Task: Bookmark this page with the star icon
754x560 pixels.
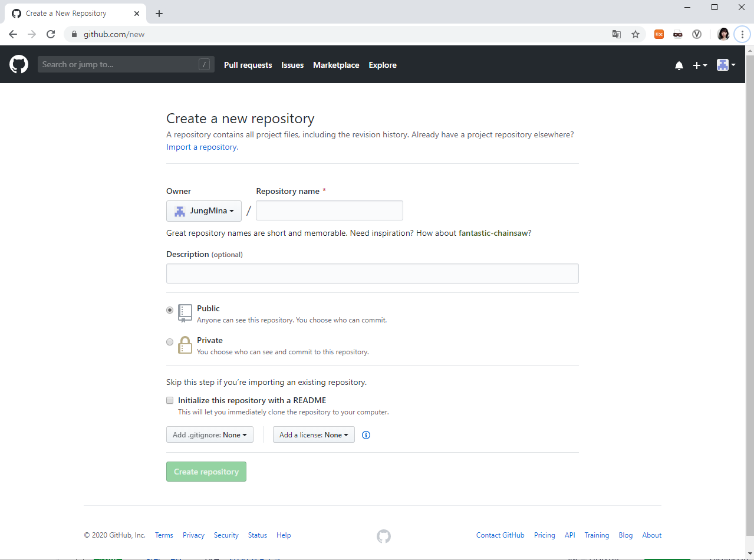Action: (x=636, y=34)
